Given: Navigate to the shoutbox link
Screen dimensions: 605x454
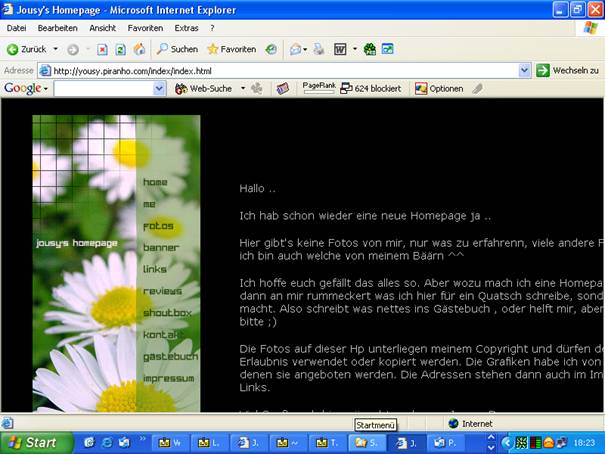Looking at the screenshot, I should coord(167,313).
